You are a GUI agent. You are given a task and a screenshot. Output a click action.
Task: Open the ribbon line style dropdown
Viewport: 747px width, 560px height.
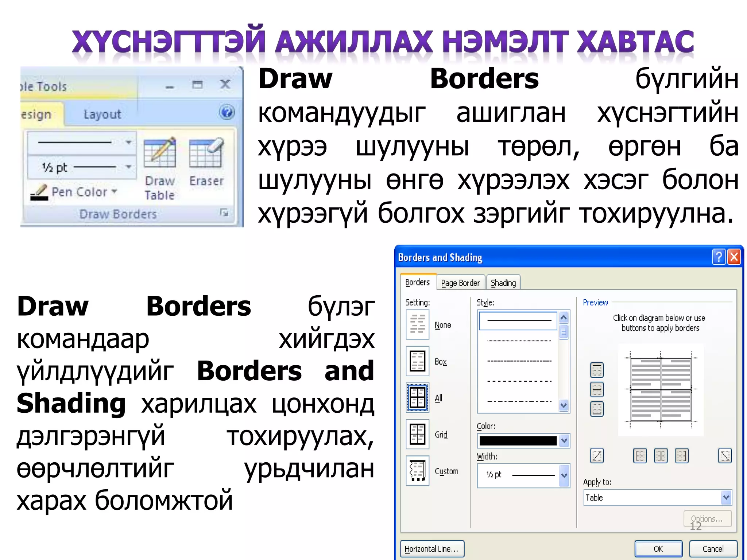pyautogui.click(x=128, y=142)
